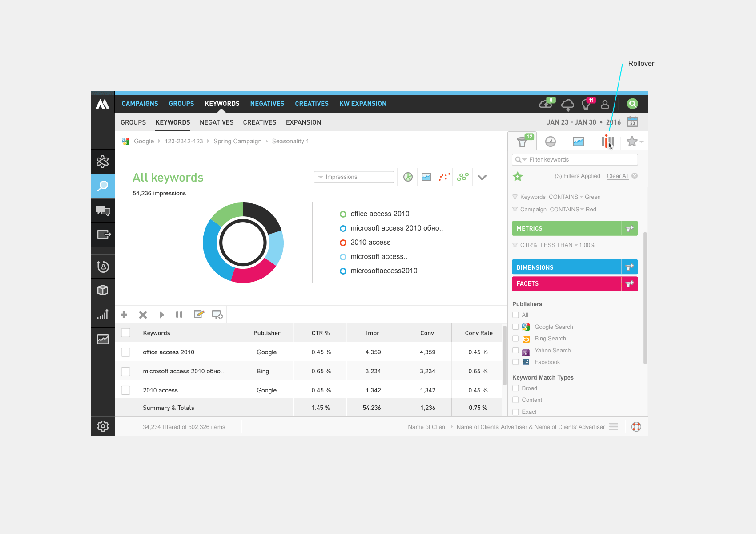Click the calendar date picker icon
This screenshot has width=756, height=534.
click(632, 122)
